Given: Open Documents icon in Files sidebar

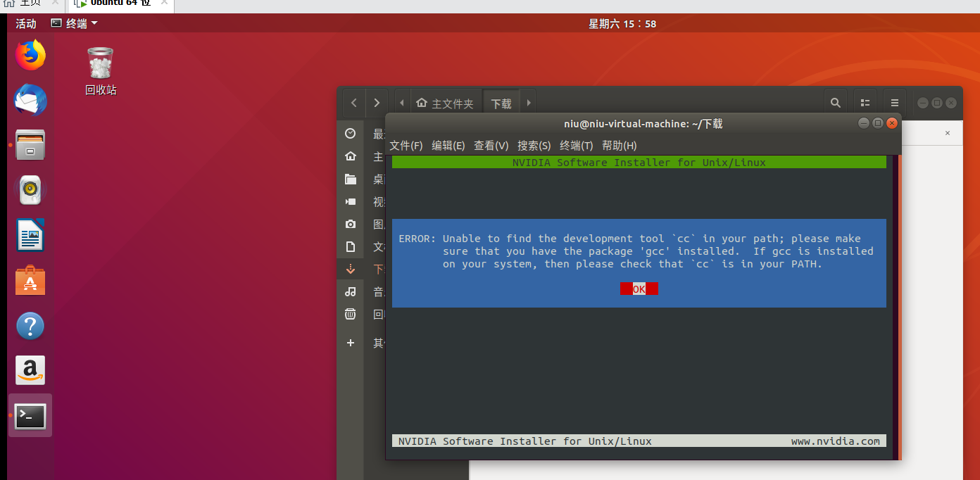Looking at the screenshot, I should (350, 246).
